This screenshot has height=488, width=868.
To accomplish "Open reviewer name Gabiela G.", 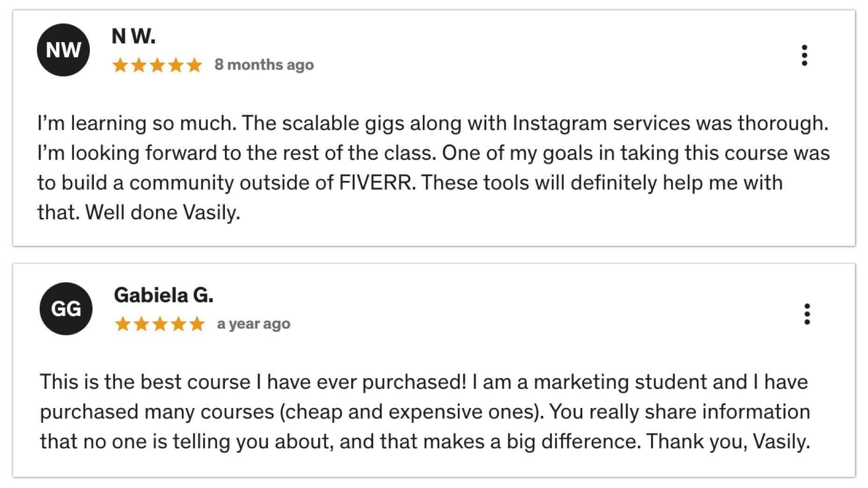I will tap(164, 295).
